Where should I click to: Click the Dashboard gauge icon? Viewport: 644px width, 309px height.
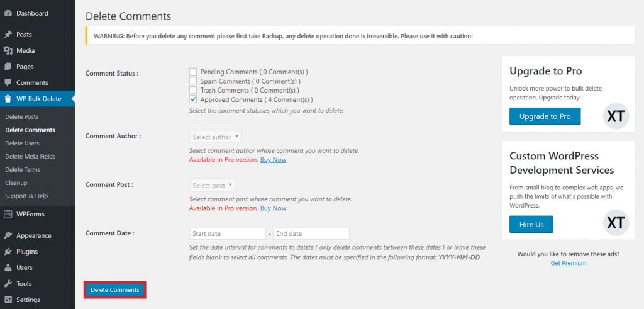click(x=8, y=13)
